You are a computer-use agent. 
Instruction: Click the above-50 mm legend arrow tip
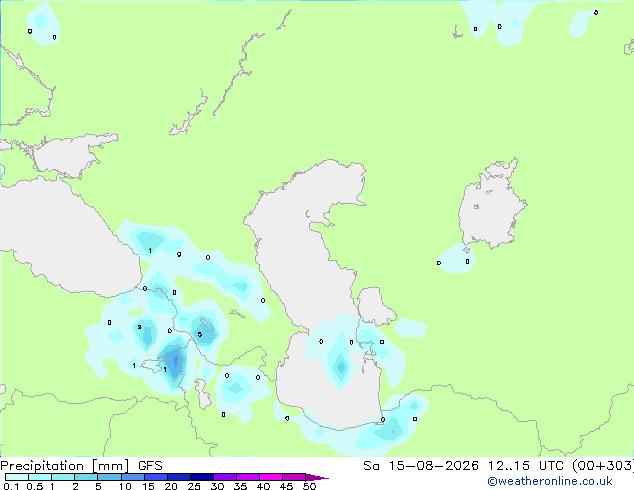[317, 477]
